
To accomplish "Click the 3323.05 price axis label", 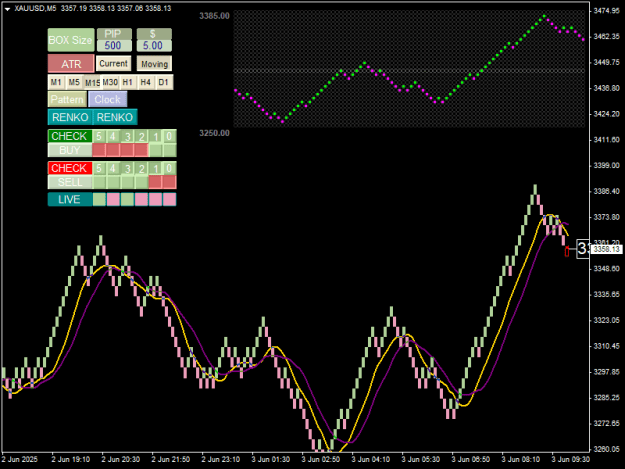I will tap(606, 320).
